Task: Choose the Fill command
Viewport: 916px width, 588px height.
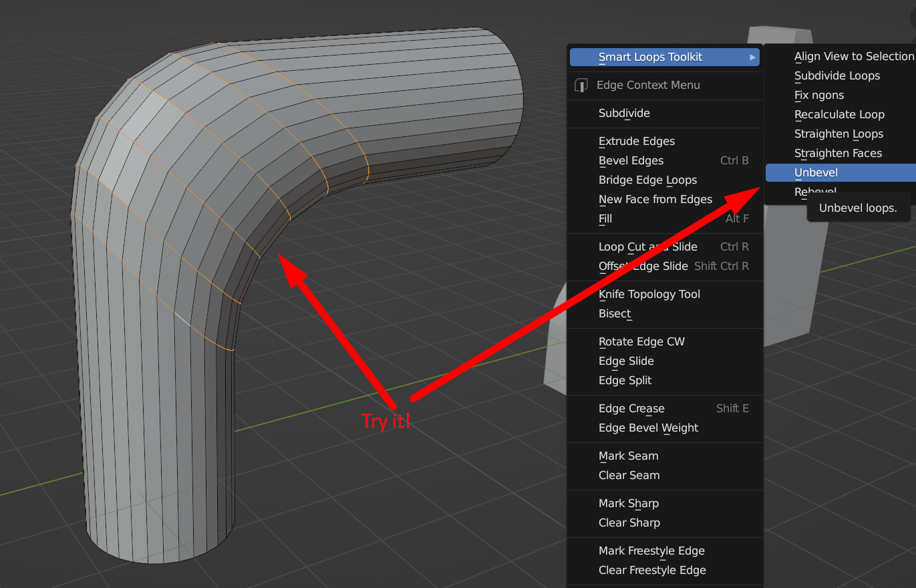Action: (605, 218)
